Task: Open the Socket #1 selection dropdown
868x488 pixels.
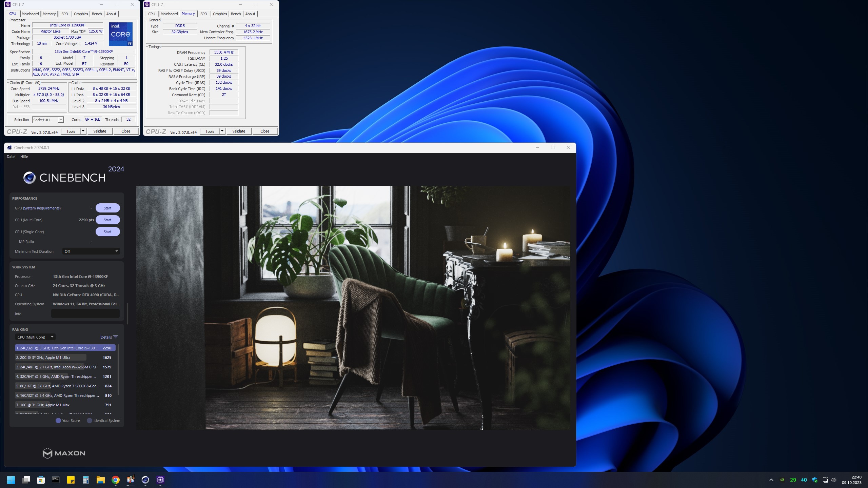Action: [48, 120]
